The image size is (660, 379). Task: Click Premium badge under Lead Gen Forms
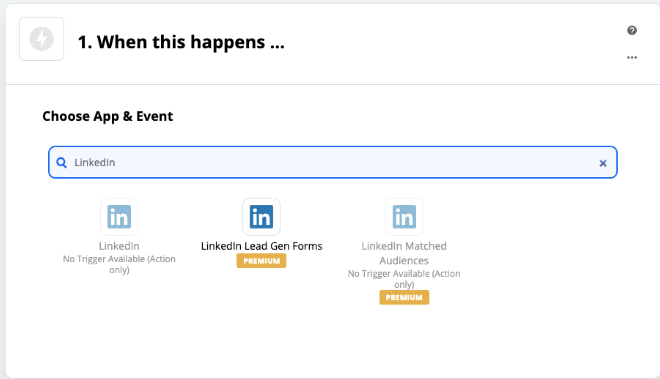pyautogui.click(x=261, y=261)
